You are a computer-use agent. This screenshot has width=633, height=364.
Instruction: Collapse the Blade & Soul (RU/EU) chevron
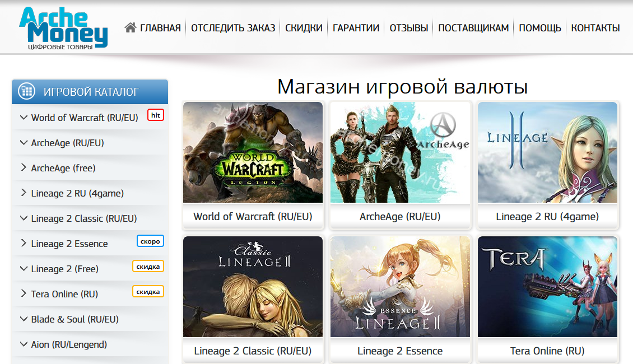[x=24, y=319]
